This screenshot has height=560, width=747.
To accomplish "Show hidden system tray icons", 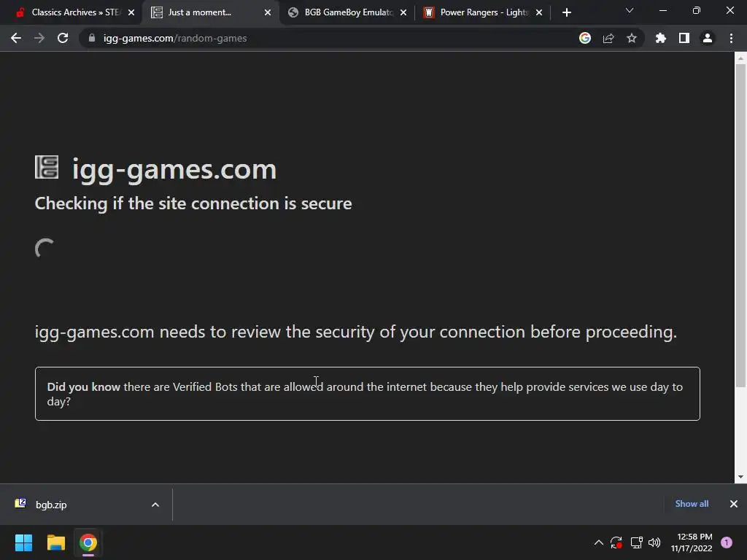I will [599, 542].
